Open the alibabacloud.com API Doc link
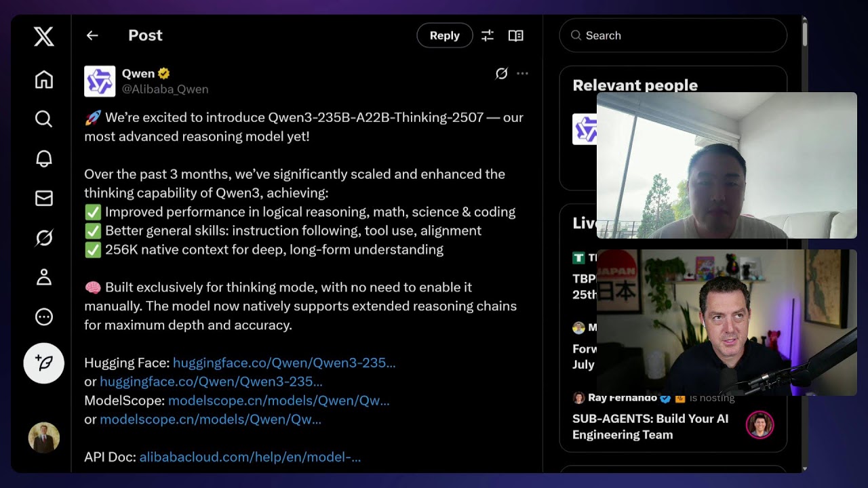The width and height of the screenshot is (868, 488). tap(250, 457)
